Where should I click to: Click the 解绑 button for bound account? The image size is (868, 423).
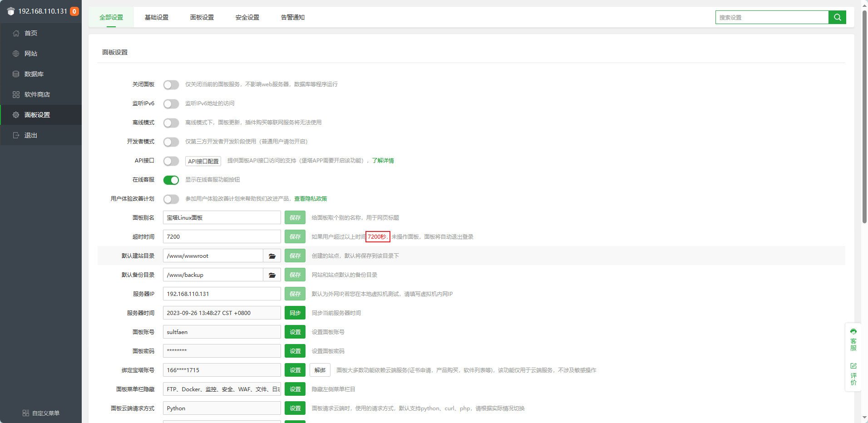(x=320, y=370)
